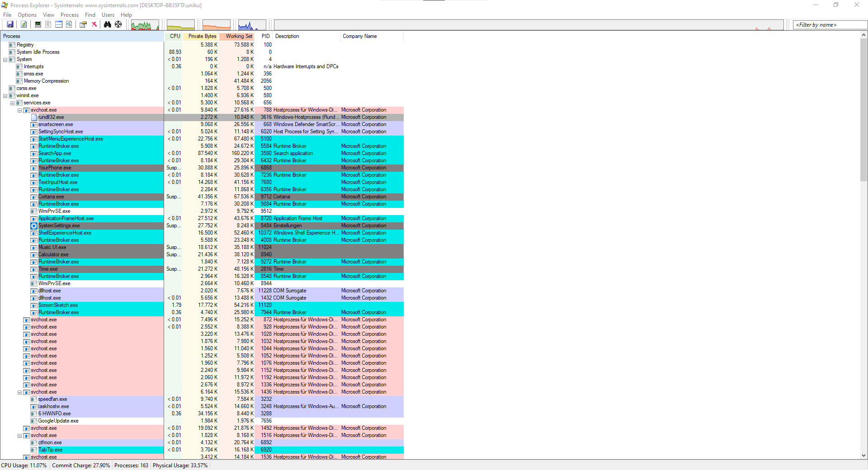868x470 pixels.
Task: Collapse svchost.exe PID 788 subtree
Action: [20, 110]
